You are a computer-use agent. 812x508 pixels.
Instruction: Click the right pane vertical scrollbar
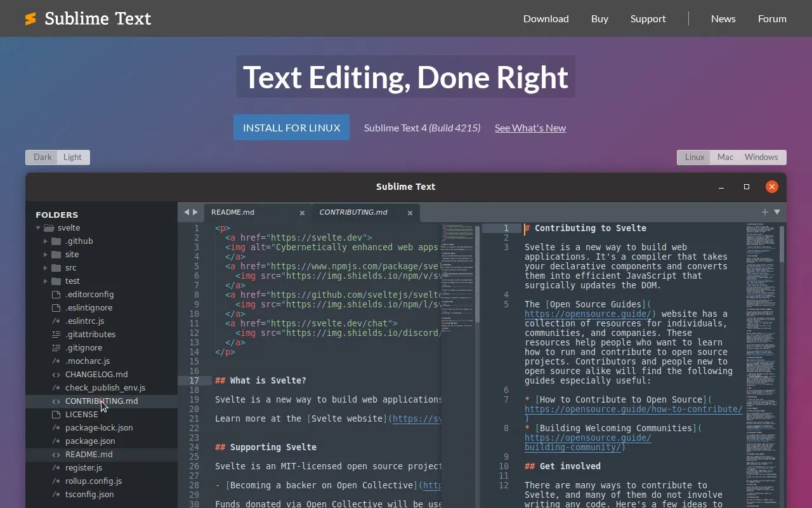(x=782, y=244)
